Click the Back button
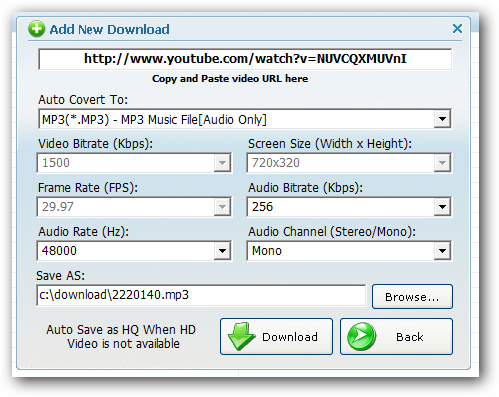The width and height of the screenshot is (499, 397). click(396, 337)
